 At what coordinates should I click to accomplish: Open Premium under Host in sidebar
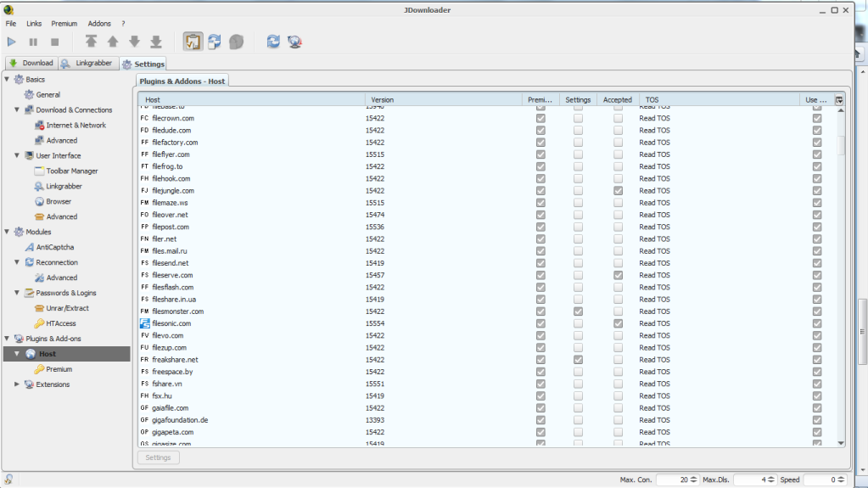point(59,369)
